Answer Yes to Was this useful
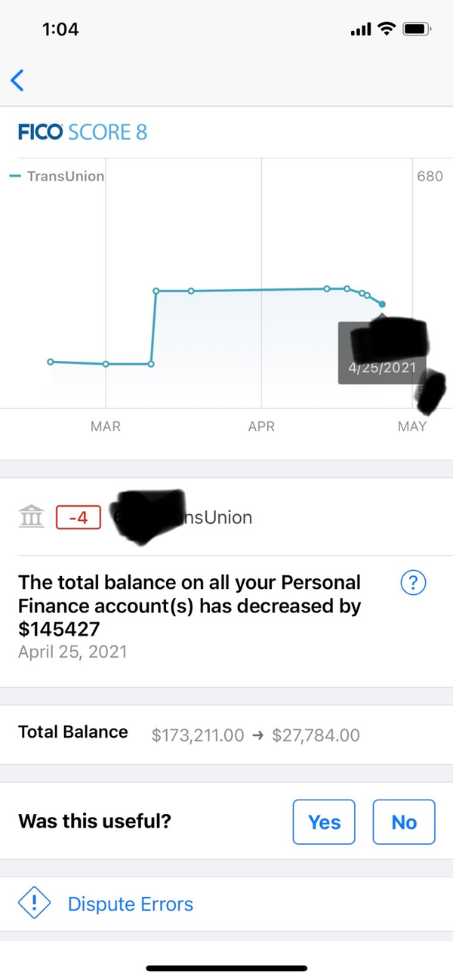Screen dimensions: 453x980 click(x=324, y=821)
